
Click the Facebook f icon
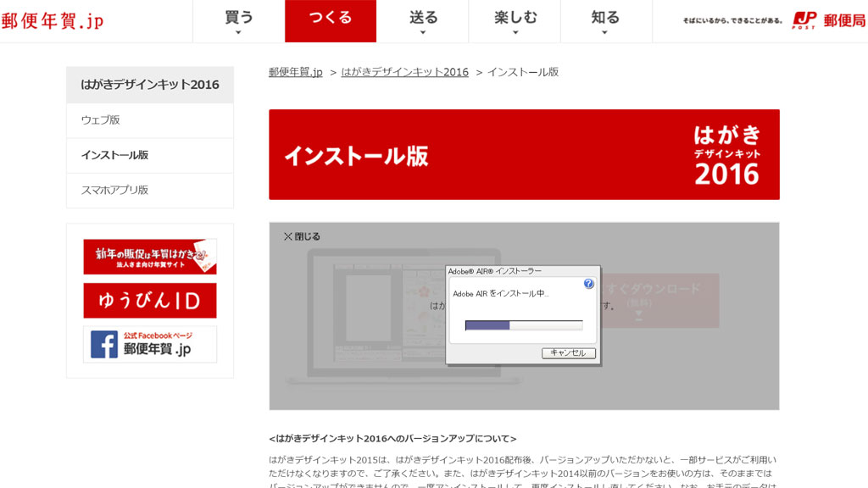pyautogui.click(x=104, y=345)
